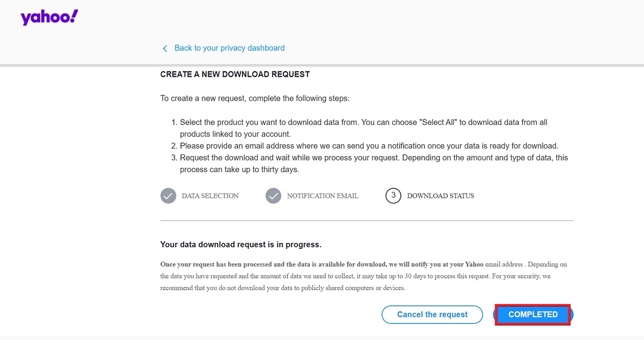The image size is (644, 340).
Task: Return to Yahoo homepage via the logo
Action: tap(49, 17)
